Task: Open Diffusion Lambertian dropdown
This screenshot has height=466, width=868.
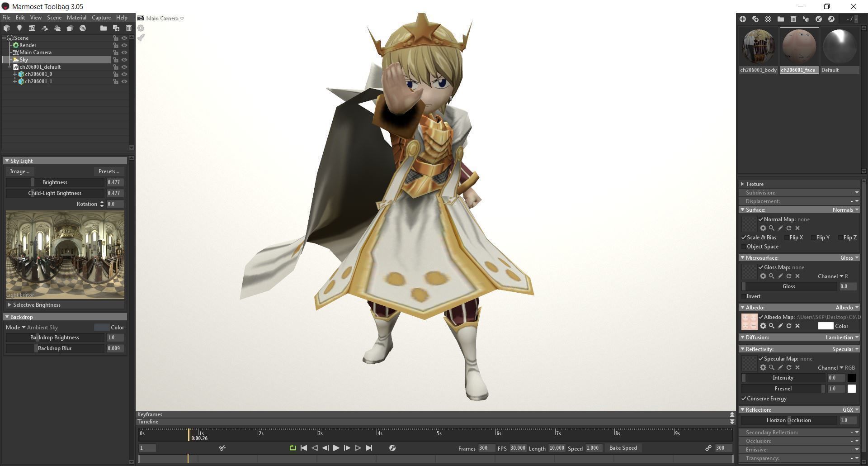Action: (842, 338)
